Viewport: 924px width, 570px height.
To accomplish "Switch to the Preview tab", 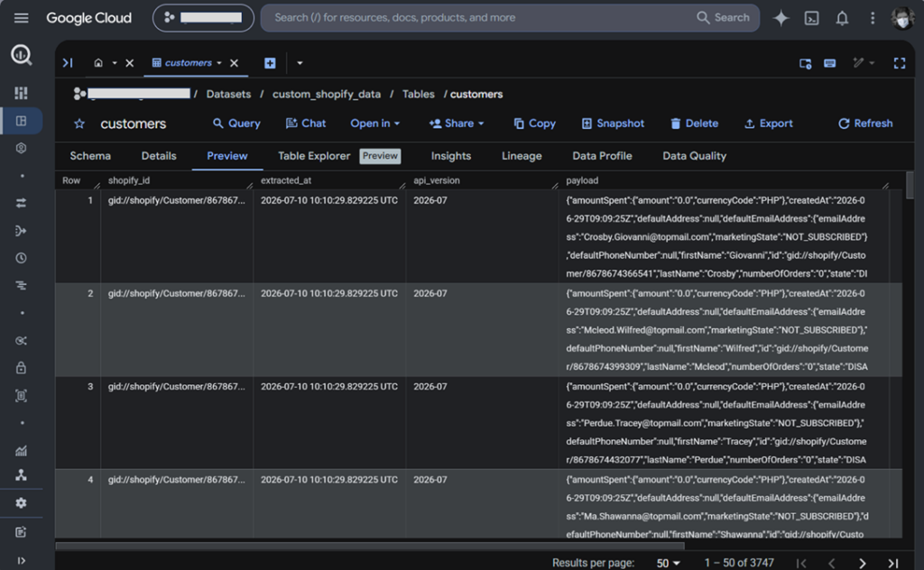I will (226, 156).
